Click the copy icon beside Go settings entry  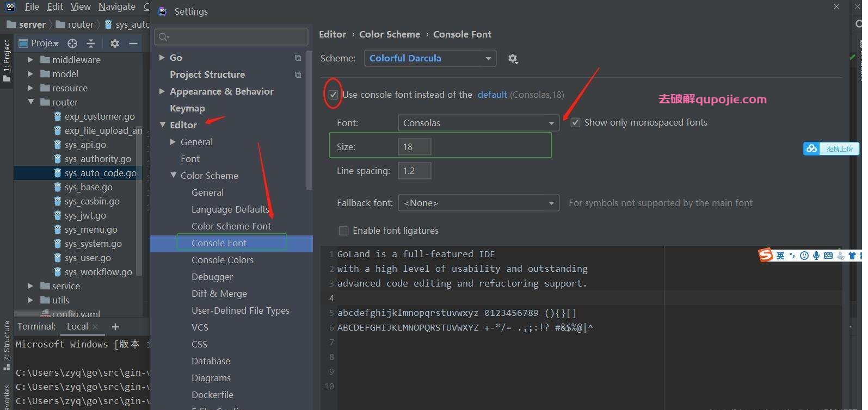(298, 58)
